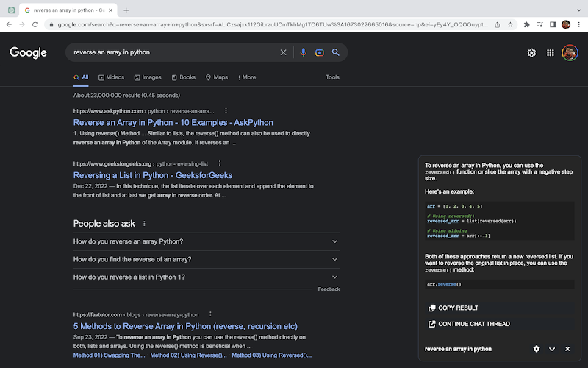Open the extensions puzzle icon
588x368 pixels.
(526, 24)
